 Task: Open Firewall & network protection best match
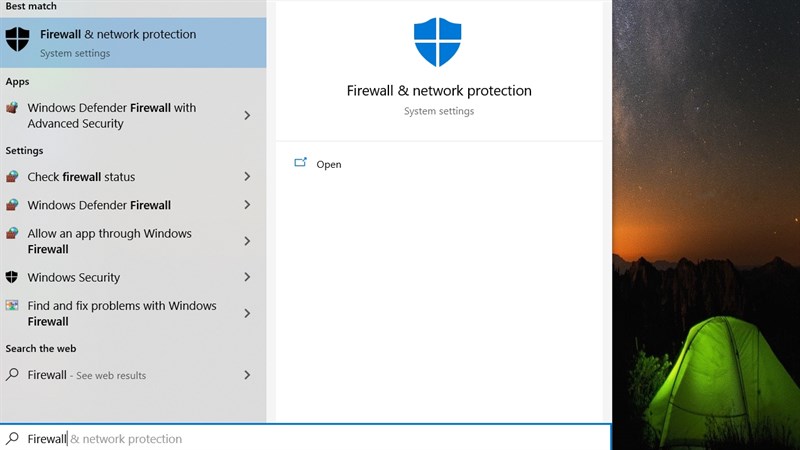coord(133,43)
